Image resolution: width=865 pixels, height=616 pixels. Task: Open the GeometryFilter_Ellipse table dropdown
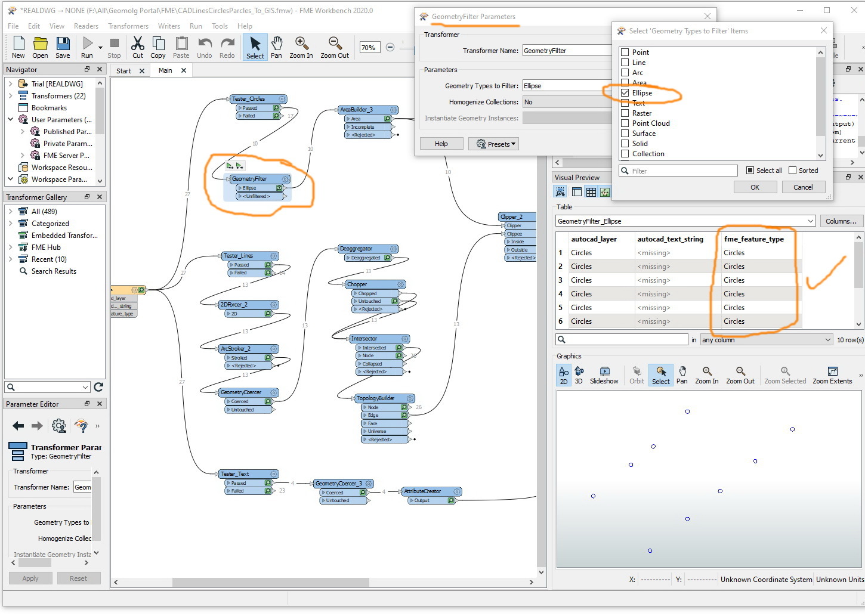point(685,221)
